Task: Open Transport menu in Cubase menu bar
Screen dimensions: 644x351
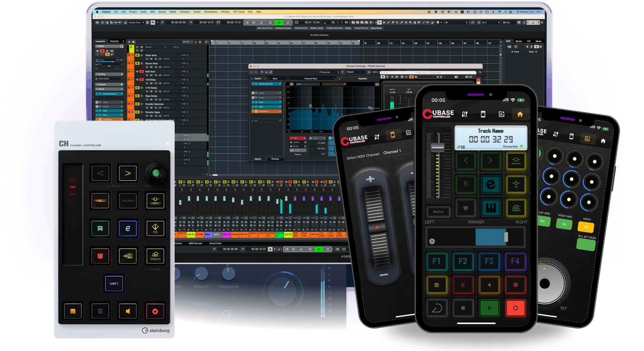Action: pyautogui.click(x=185, y=12)
